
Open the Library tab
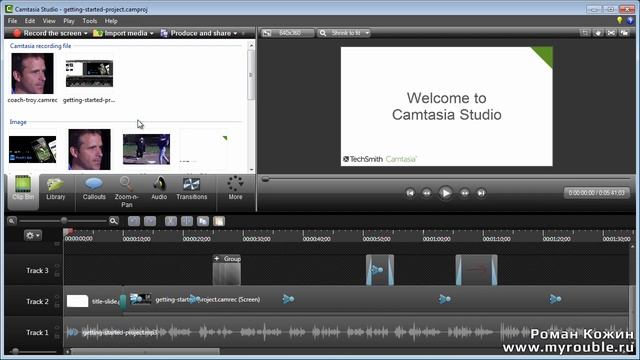[56, 189]
